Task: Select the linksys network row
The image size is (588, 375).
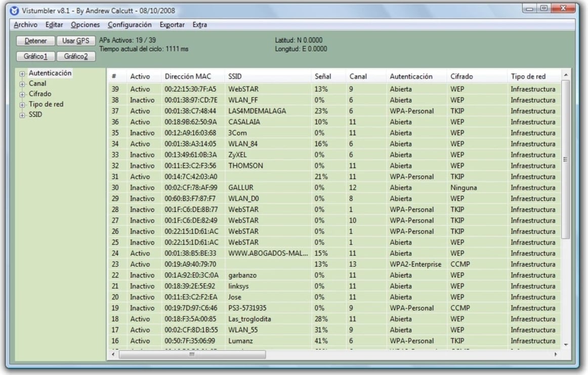Action: 334,286
